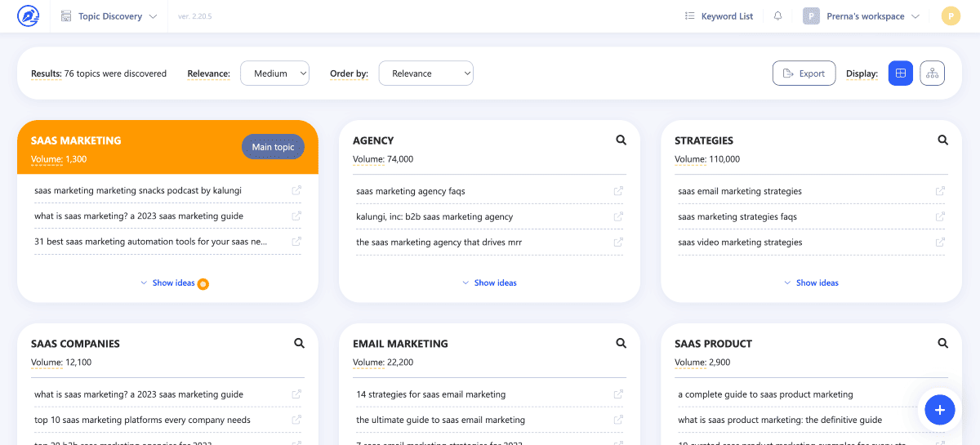This screenshot has width=980, height=445.
Task: Click the rocket logo icon
Action: pyautogui.click(x=29, y=16)
